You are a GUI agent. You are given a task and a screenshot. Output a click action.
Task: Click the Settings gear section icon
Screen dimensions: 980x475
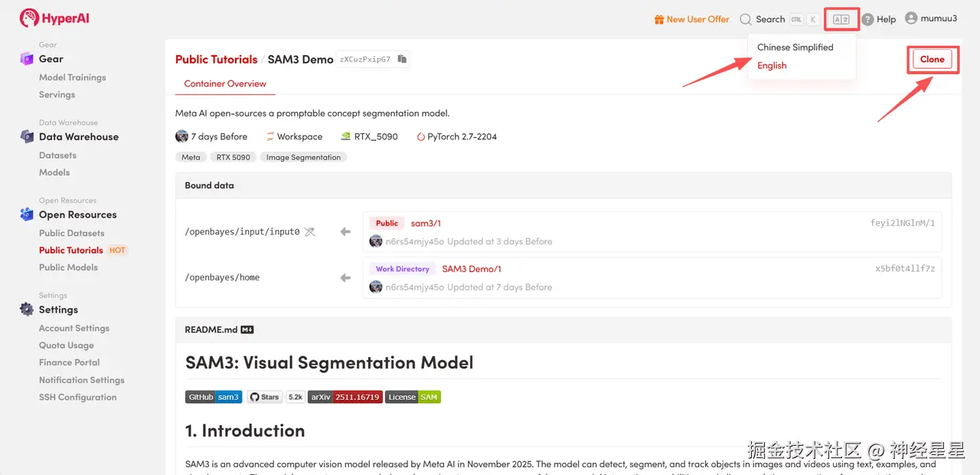(26, 310)
